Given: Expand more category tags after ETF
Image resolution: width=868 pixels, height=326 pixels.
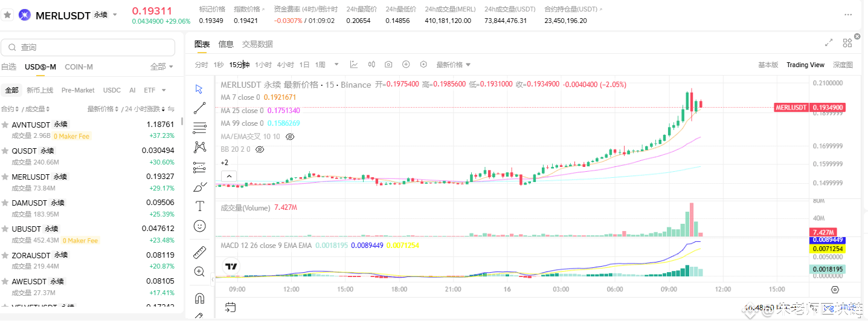Looking at the screenshot, I should tap(164, 90).
